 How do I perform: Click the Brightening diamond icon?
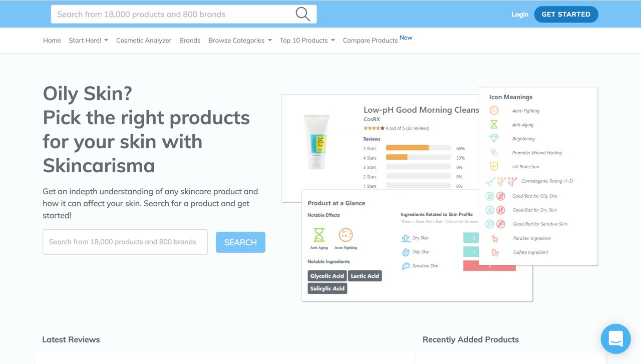pos(494,139)
